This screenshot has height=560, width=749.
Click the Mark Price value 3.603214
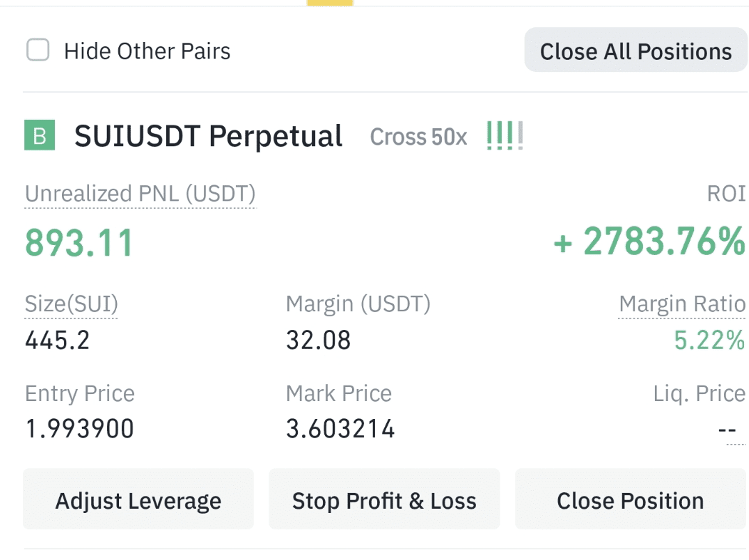(340, 428)
